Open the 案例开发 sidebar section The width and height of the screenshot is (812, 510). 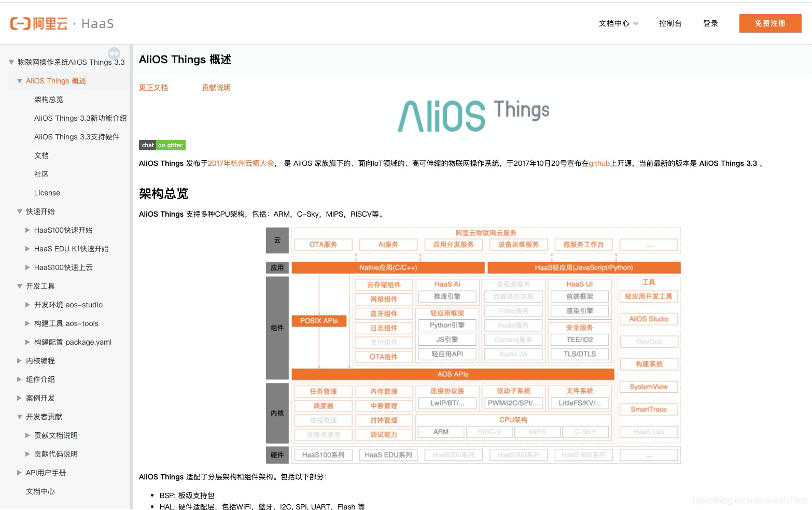[x=40, y=398]
